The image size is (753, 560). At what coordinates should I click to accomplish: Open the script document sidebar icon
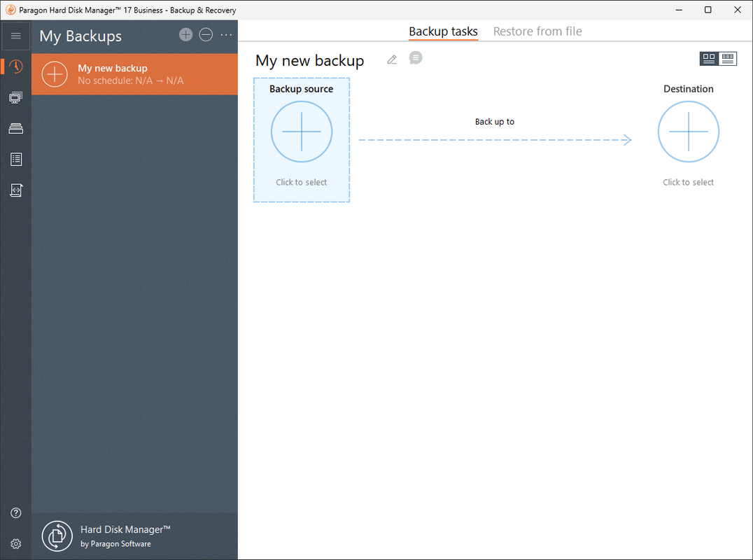coord(16,190)
